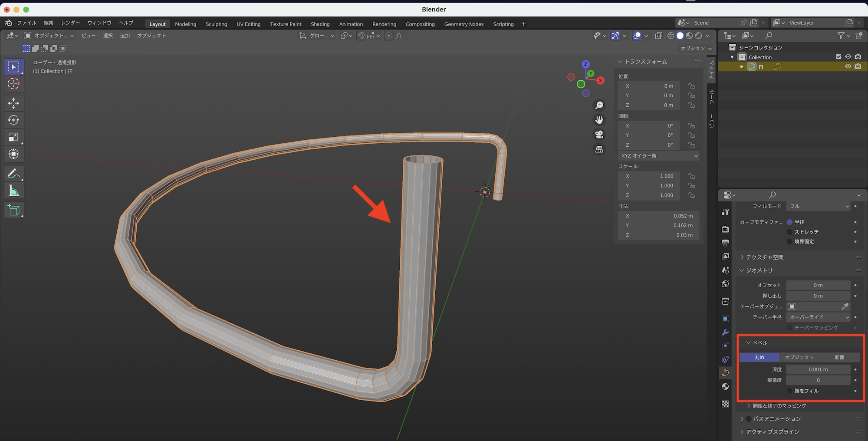Open the Modifier properties wrench tab
The image size is (868, 441).
tap(725, 332)
